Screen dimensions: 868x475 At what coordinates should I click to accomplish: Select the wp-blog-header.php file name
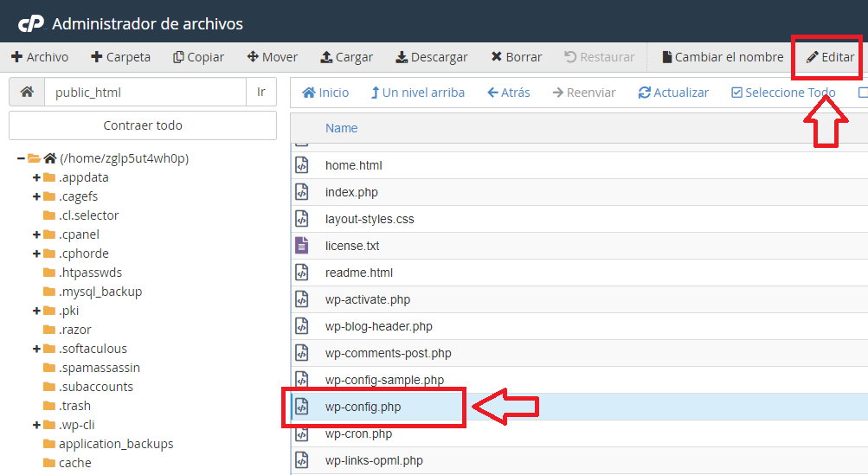[379, 327]
